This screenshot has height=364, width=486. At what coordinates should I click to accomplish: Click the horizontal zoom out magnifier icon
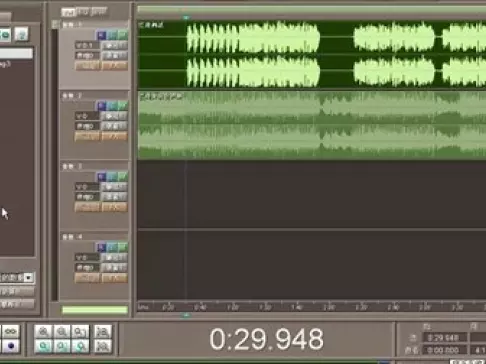[62, 332]
